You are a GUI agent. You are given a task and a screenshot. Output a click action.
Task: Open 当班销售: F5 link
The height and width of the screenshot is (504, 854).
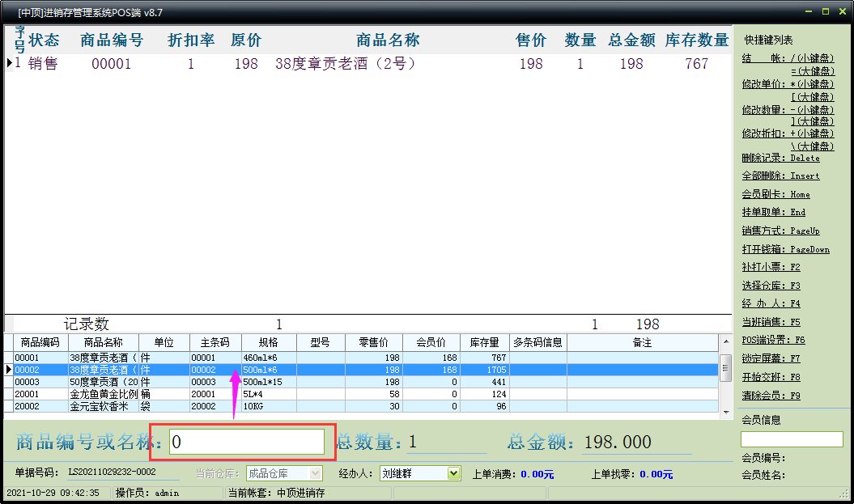click(771, 322)
